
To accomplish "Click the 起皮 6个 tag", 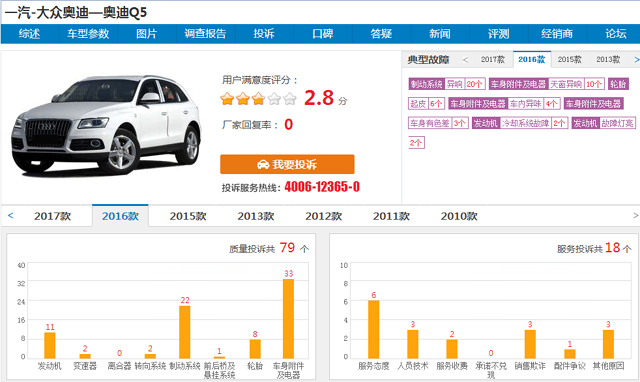I will [x=426, y=104].
